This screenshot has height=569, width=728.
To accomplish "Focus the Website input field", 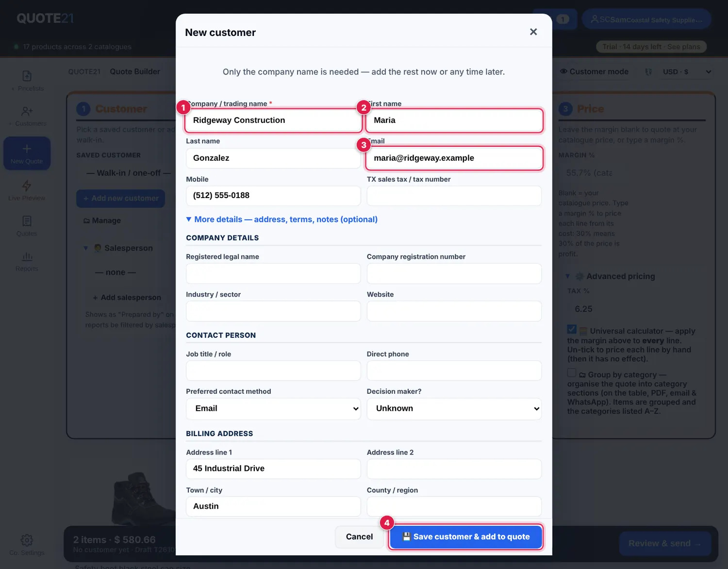I will [x=454, y=311].
